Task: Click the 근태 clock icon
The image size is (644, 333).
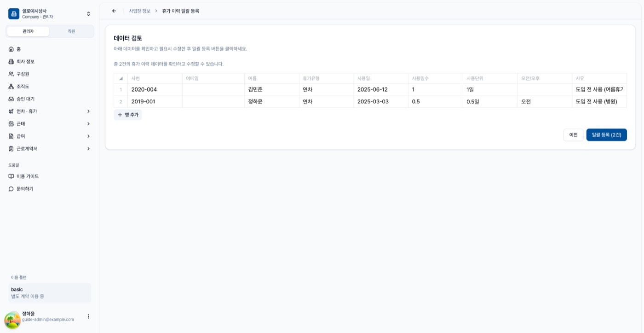Action: (11, 123)
